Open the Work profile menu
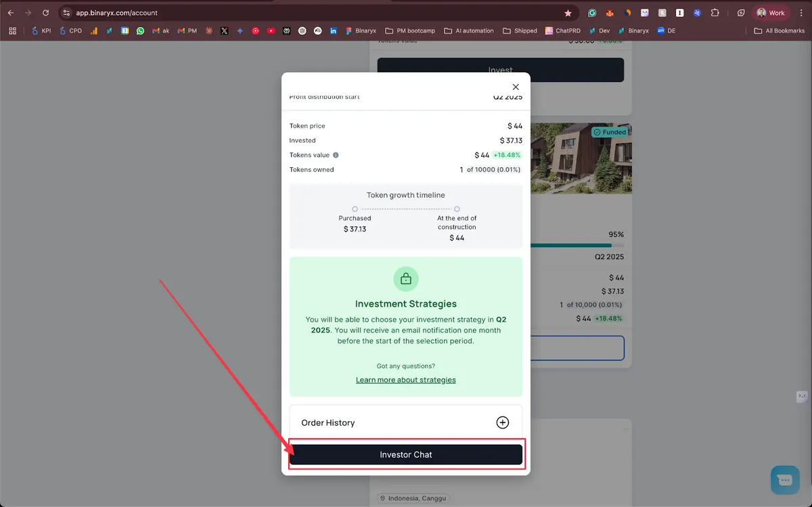 tap(771, 13)
